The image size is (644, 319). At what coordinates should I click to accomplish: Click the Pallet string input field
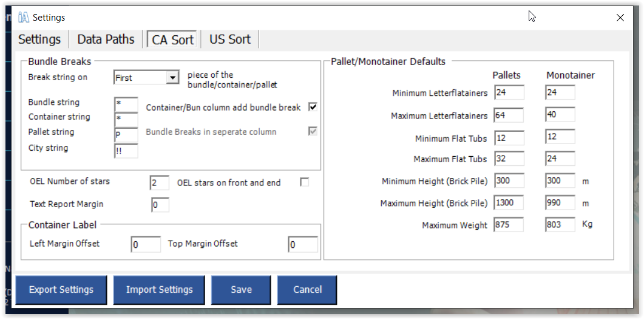pyautogui.click(x=126, y=135)
